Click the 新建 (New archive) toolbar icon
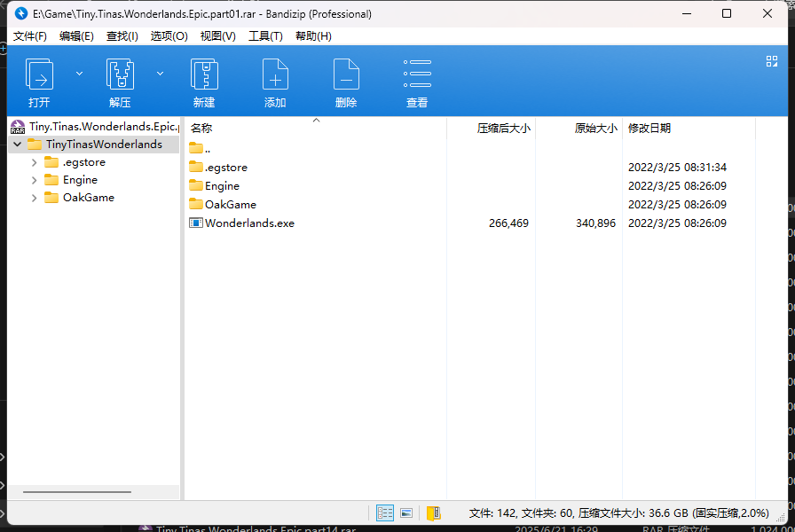795x532 pixels. tap(204, 75)
